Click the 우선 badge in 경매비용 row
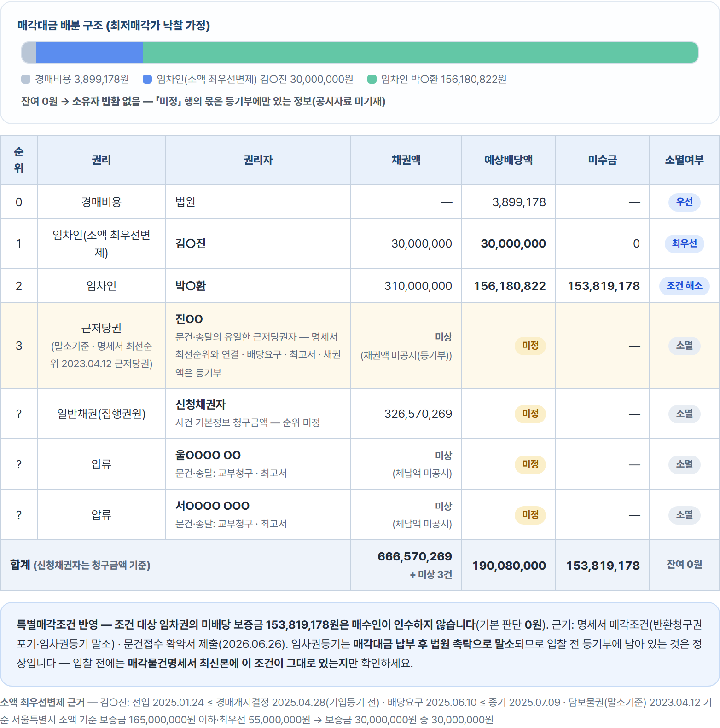Screen dimensions: 720x728 click(x=685, y=202)
